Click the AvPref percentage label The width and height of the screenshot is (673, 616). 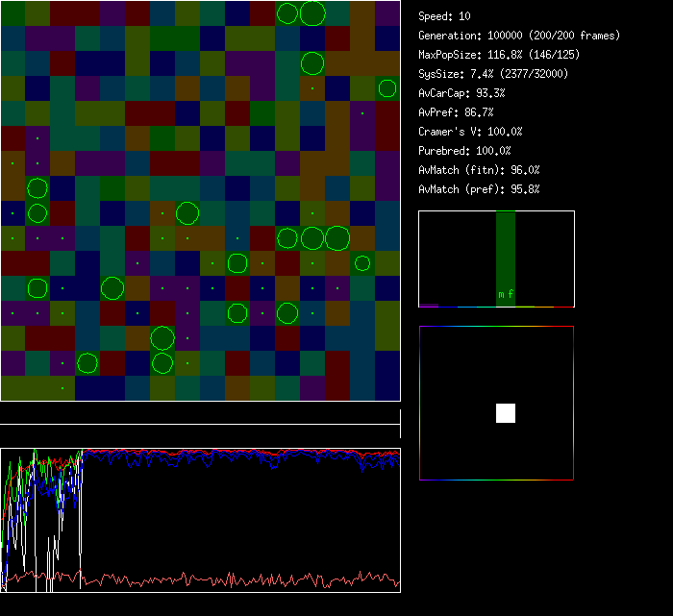tap(456, 112)
